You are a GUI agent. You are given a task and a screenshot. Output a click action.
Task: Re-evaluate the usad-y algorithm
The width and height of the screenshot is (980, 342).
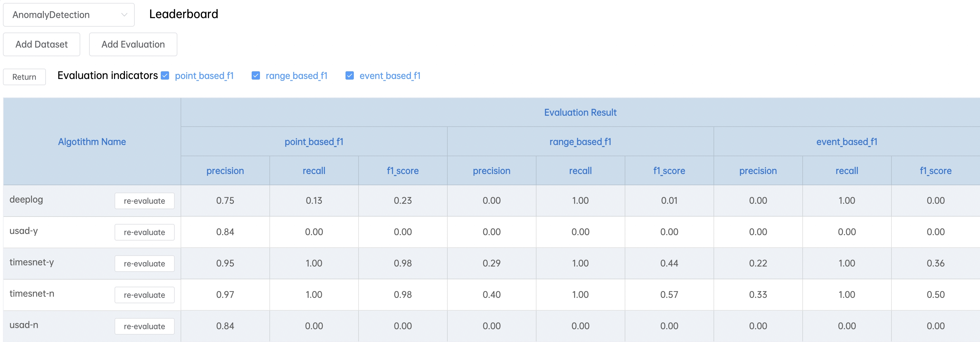tap(144, 232)
